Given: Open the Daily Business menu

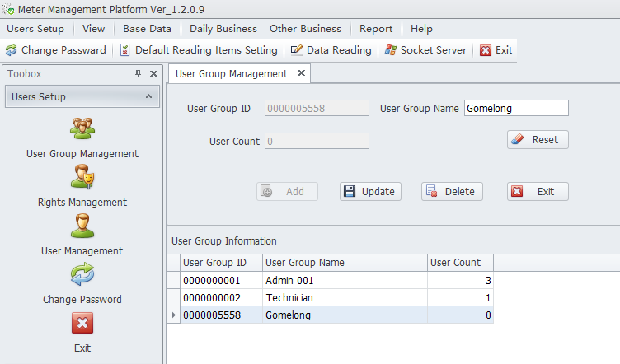Looking at the screenshot, I should click(x=223, y=29).
